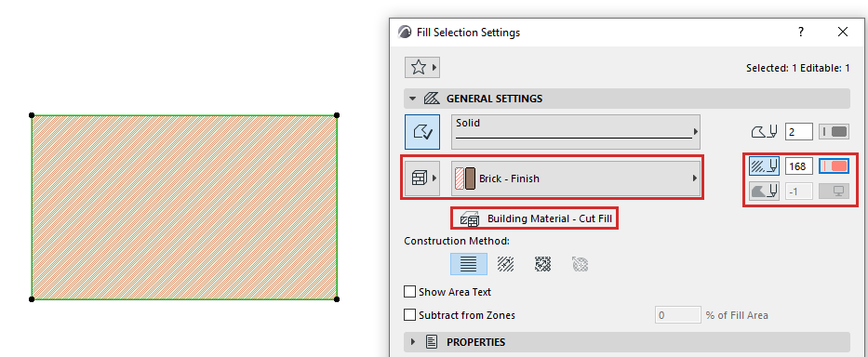Select the first construction method icon
This screenshot has height=357, width=868.
(468, 264)
